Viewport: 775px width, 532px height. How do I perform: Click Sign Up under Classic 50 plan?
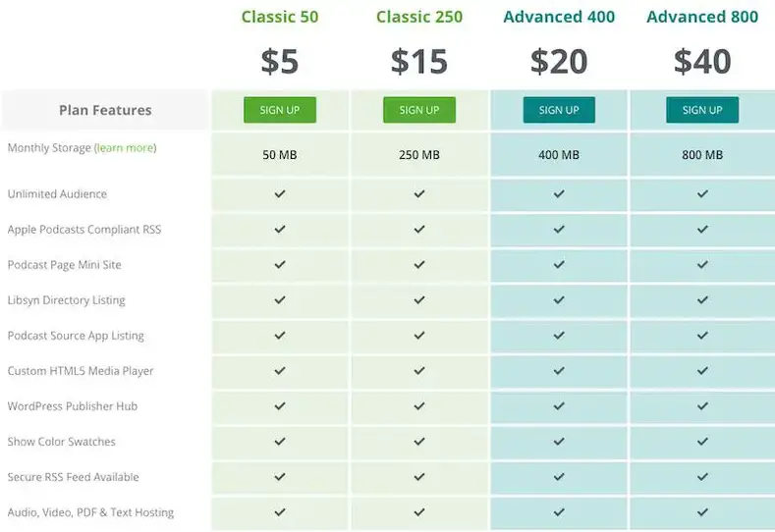tap(280, 110)
